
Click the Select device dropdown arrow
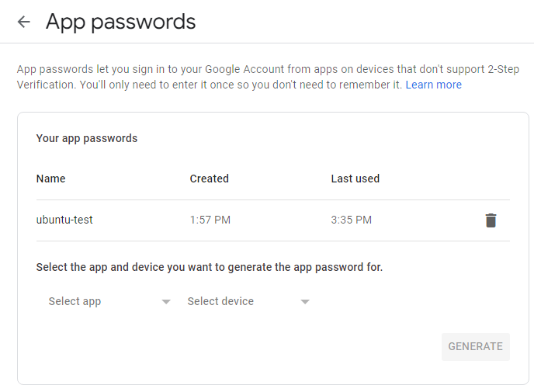click(305, 302)
